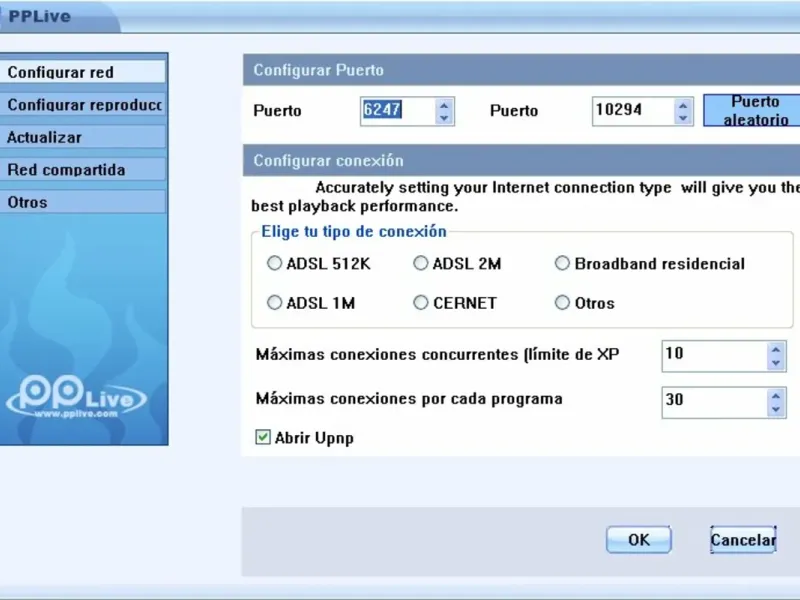This screenshot has width=800, height=600.
Task: Click the Configurar Puerto header
Action: coord(521,70)
